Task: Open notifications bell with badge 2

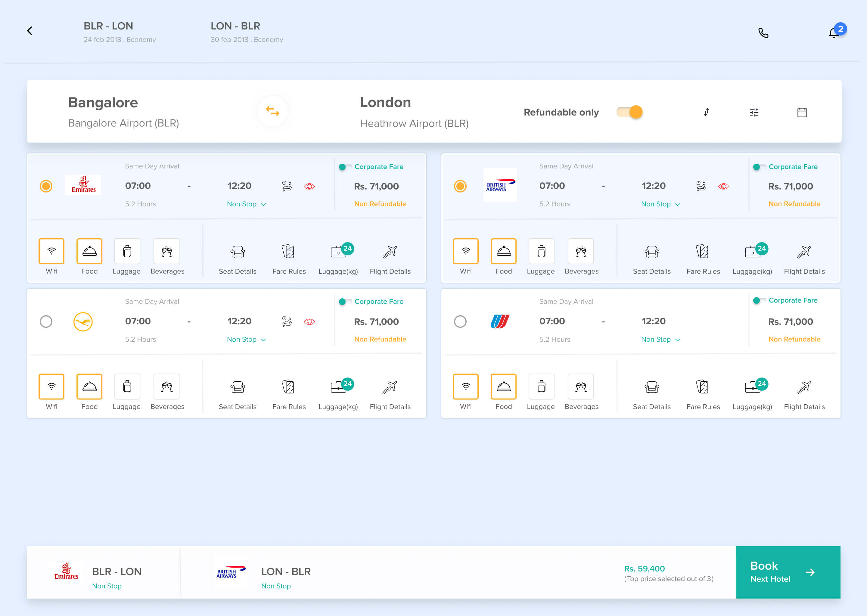Action: click(834, 33)
